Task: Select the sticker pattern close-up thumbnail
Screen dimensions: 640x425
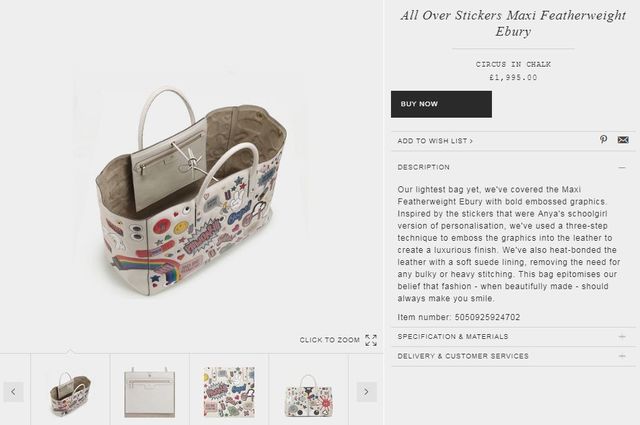Action: [x=229, y=391]
